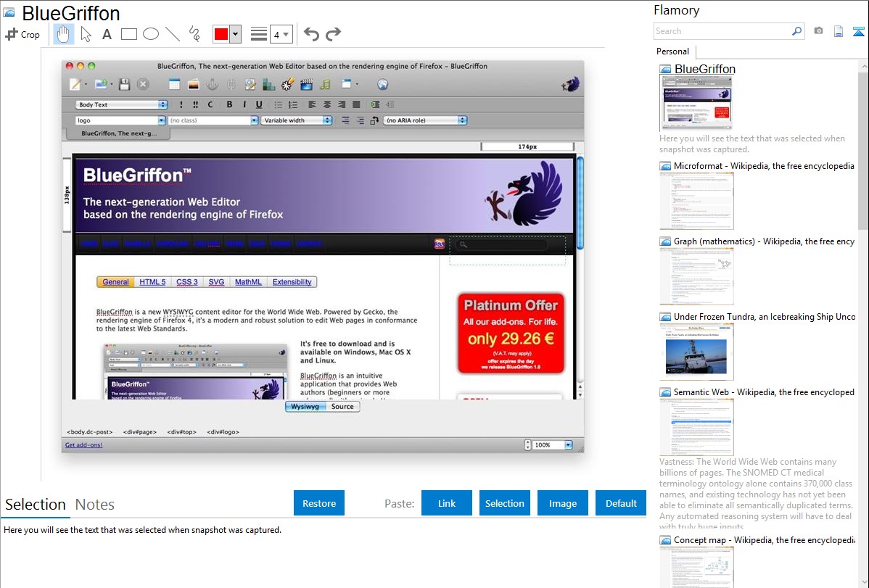This screenshot has height=588, width=869.
Task: Click the document page icon
Action: pyautogui.click(x=839, y=31)
